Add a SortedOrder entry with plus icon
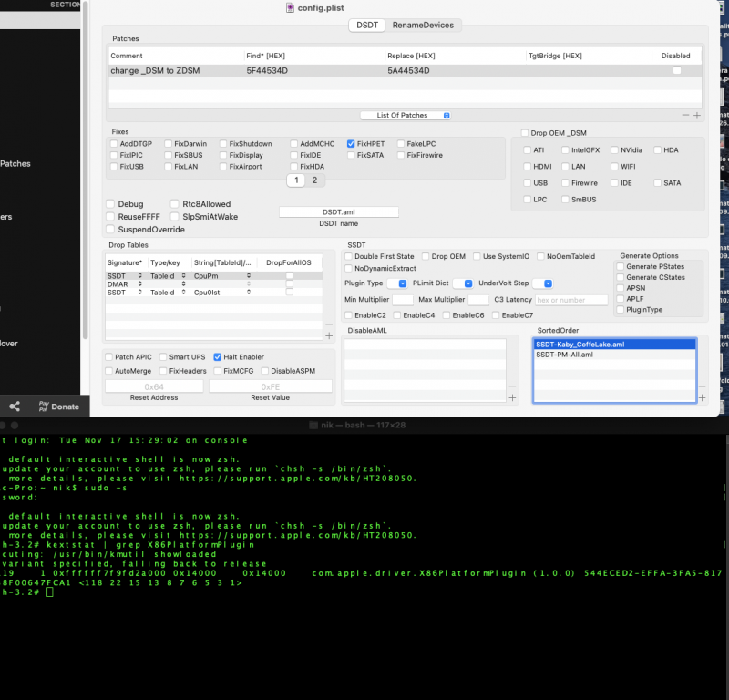 click(x=702, y=397)
